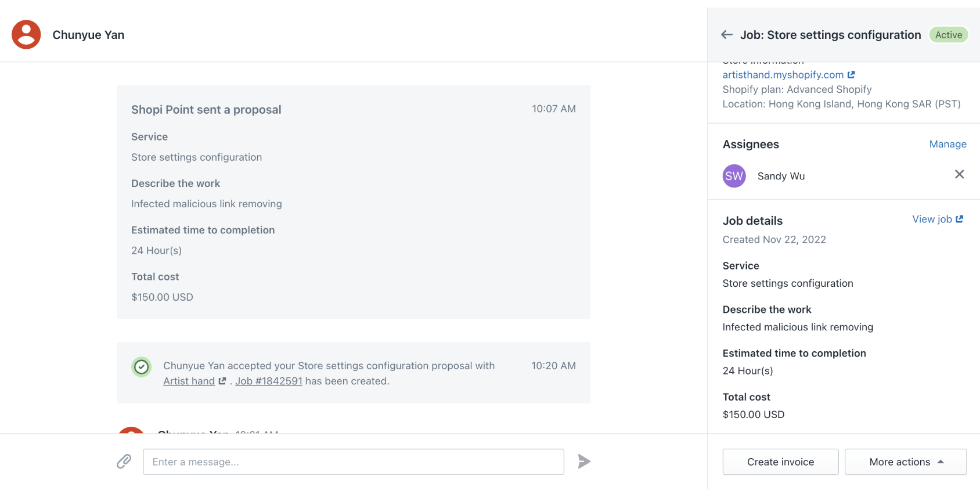The width and height of the screenshot is (980, 497).
Task: Open the Artist hand store link
Action: (x=189, y=381)
